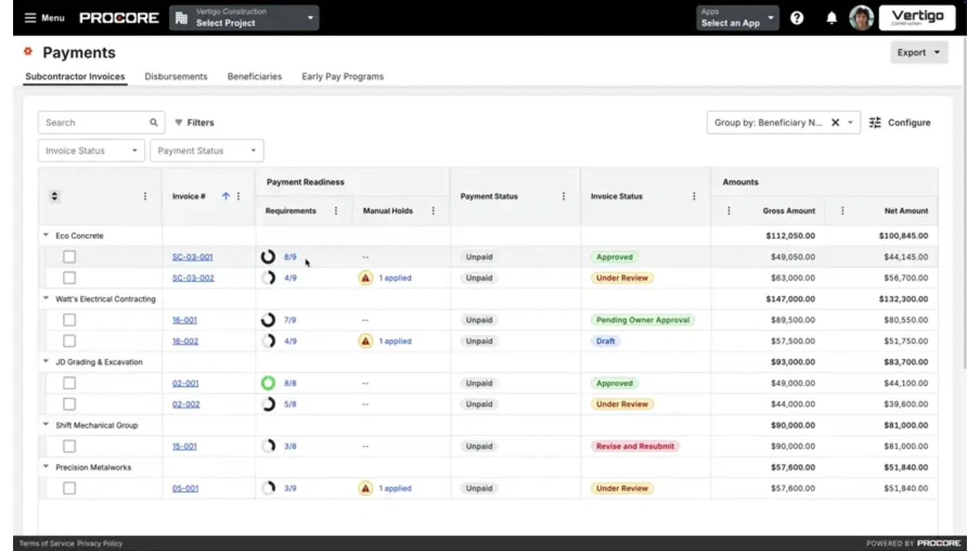
Task: Switch to Early Pay Programs tab
Action: click(x=342, y=76)
